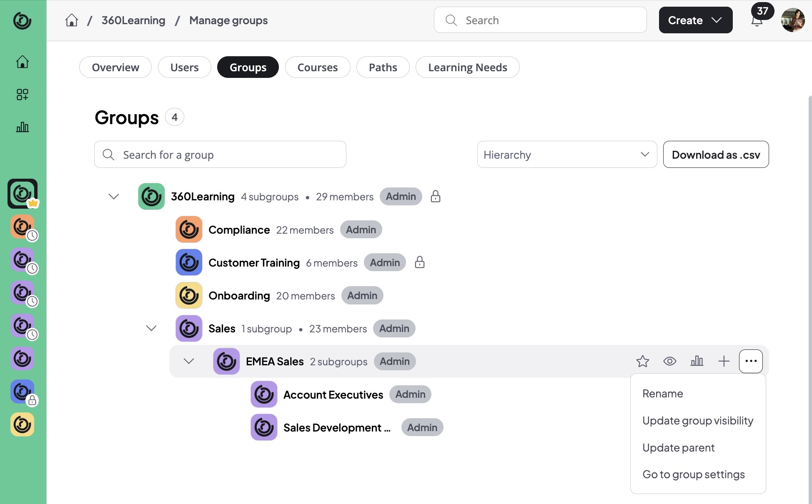Switch to the Paths tab

[x=383, y=67]
